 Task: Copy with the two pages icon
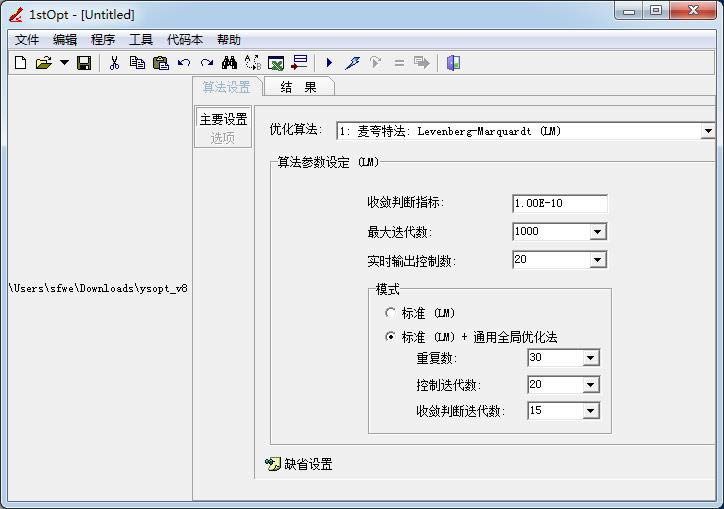click(x=137, y=62)
